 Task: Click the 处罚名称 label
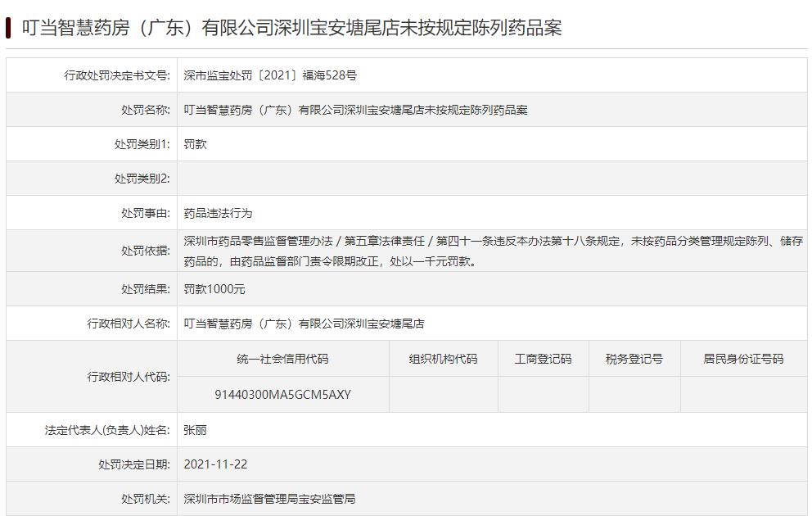[146, 110]
